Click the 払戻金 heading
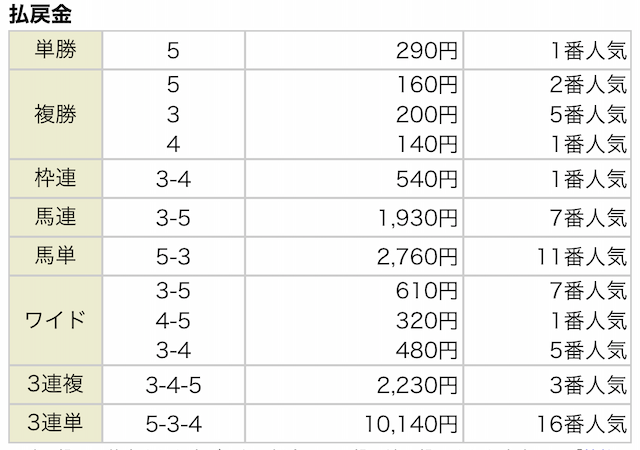640x450 pixels. (x=39, y=15)
